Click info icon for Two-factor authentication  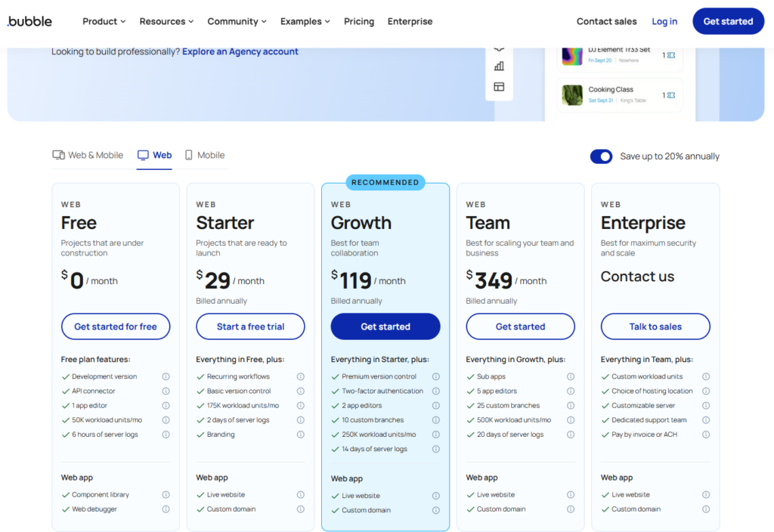click(435, 391)
